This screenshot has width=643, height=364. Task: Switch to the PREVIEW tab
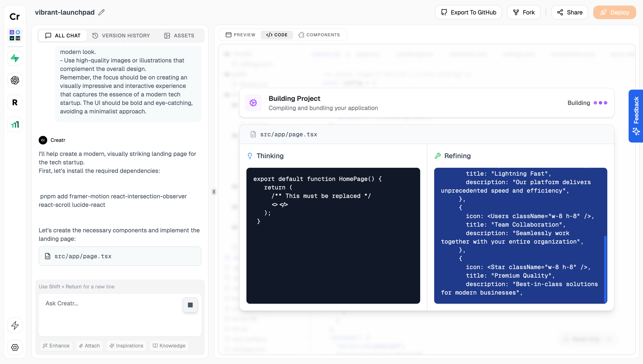click(x=240, y=35)
